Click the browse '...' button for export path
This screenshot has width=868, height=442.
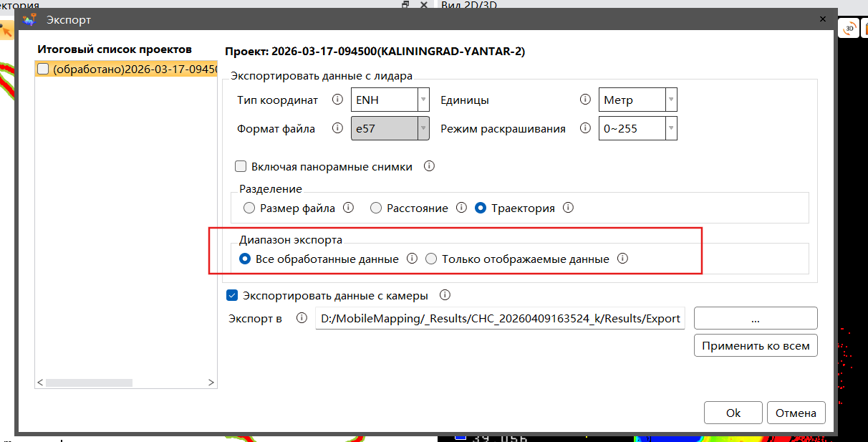(x=756, y=318)
